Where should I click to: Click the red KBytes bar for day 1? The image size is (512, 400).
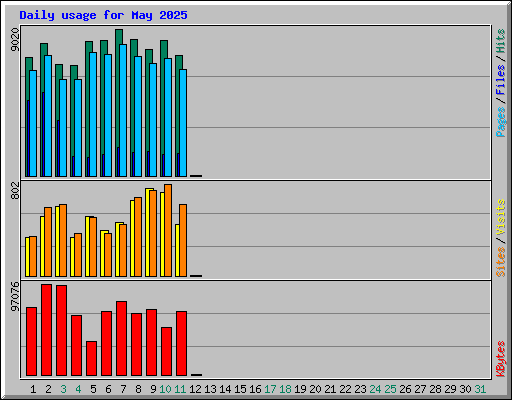(x=31, y=342)
